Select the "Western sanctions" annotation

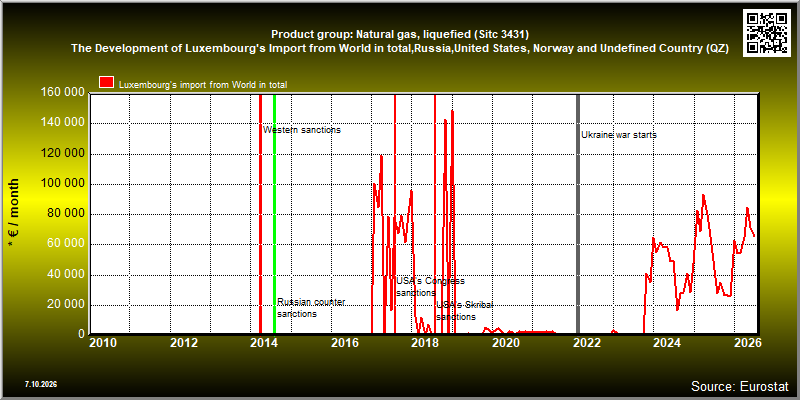click(x=302, y=130)
